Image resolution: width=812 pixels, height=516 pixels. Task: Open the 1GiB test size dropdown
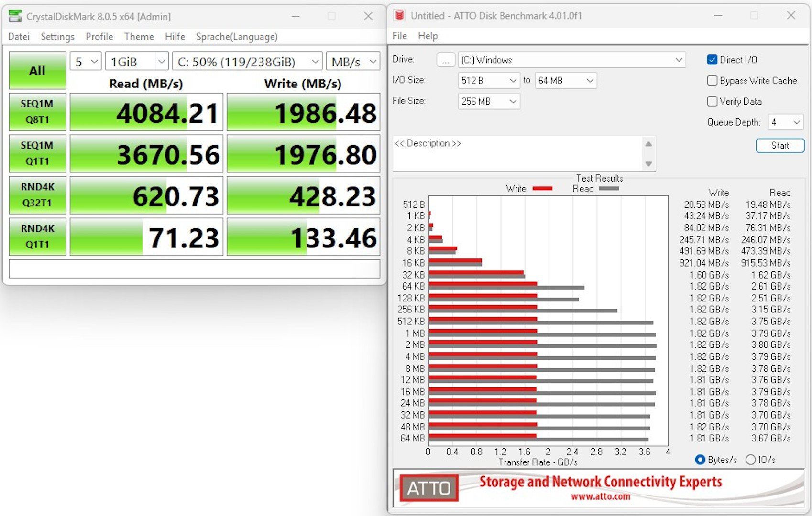coord(137,62)
